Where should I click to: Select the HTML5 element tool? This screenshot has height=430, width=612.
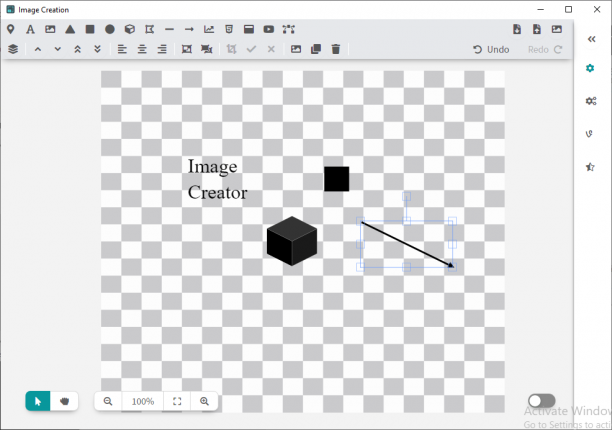pyautogui.click(x=229, y=29)
